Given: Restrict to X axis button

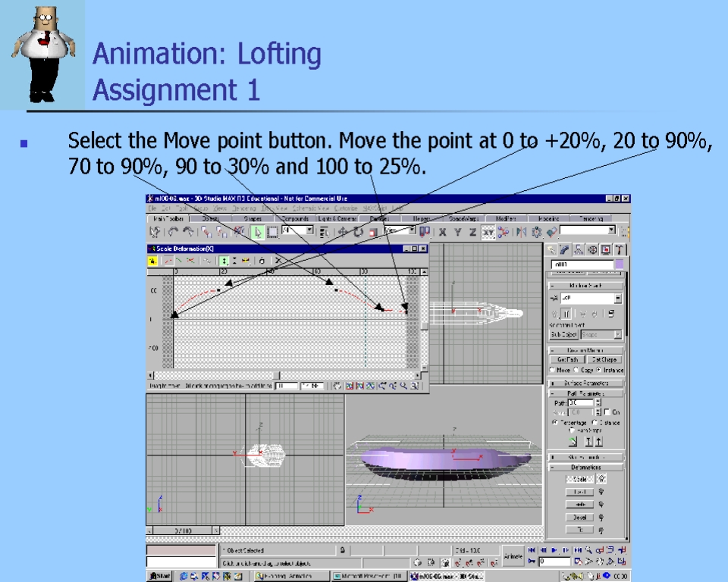Looking at the screenshot, I should click(442, 232).
